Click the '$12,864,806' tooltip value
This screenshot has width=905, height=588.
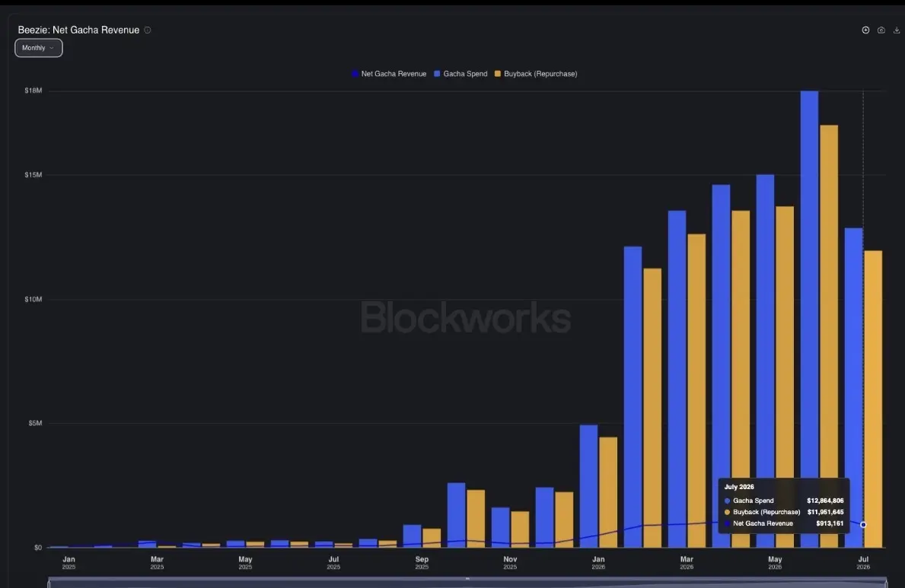click(x=825, y=501)
